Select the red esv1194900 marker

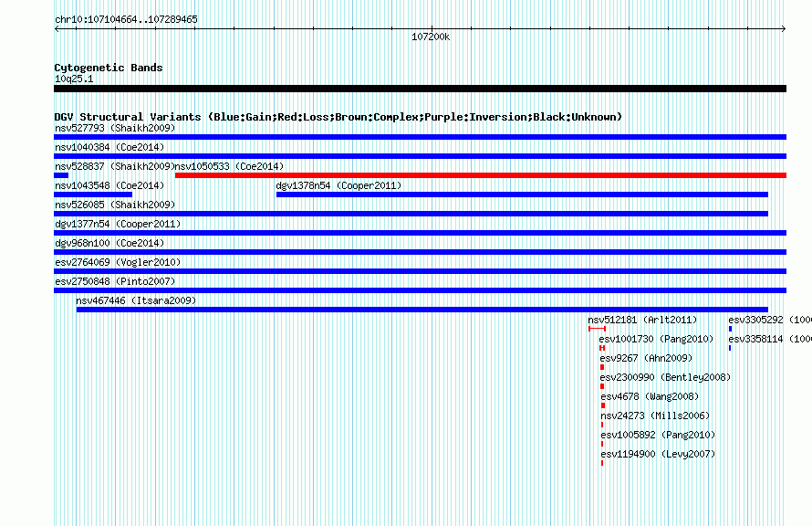pos(602,463)
